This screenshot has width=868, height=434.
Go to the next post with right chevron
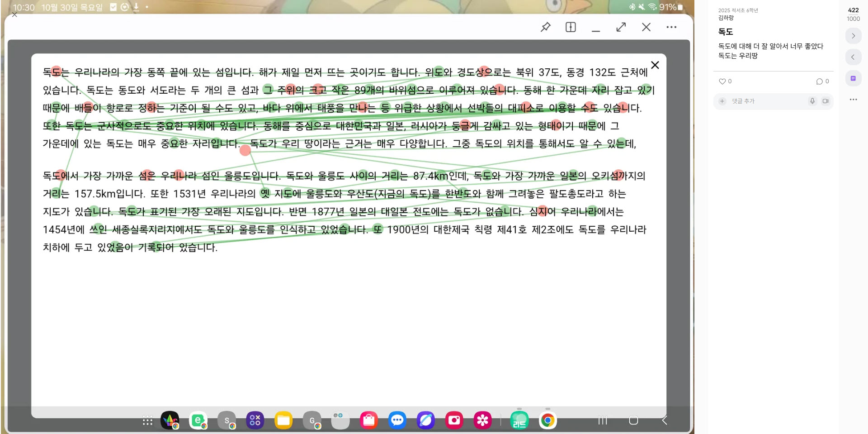853,36
